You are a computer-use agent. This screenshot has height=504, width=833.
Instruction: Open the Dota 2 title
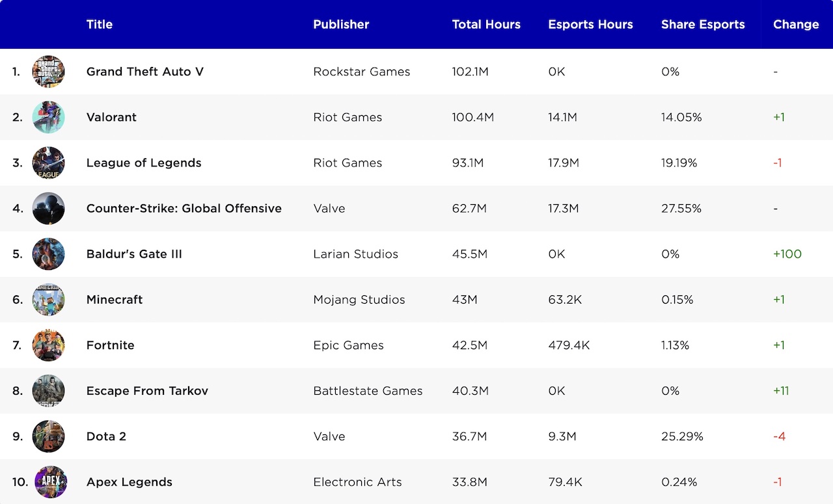[x=106, y=436]
